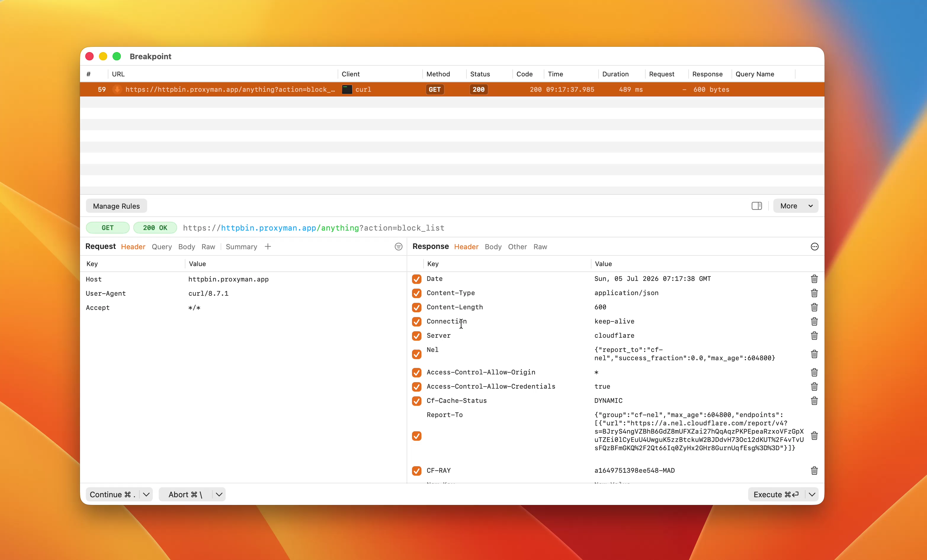The height and width of the screenshot is (560, 927).
Task: Click the Abort button
Action: coord(185,494)
